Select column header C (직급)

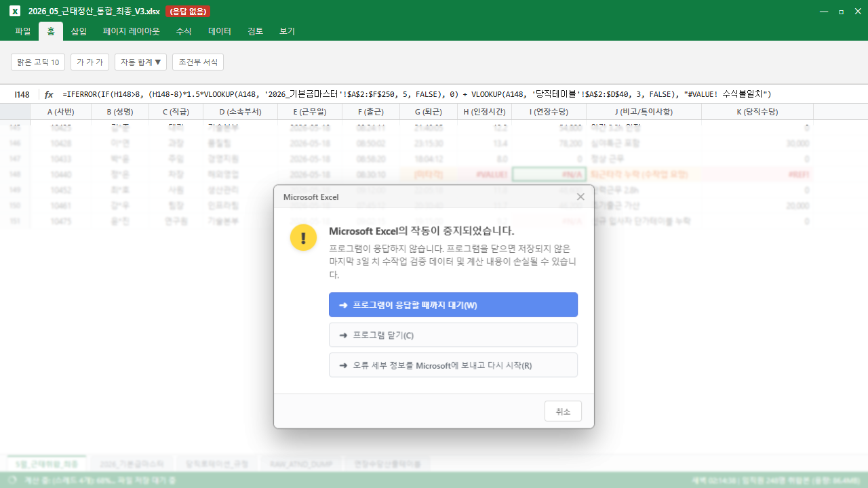[x=175, y=112]
